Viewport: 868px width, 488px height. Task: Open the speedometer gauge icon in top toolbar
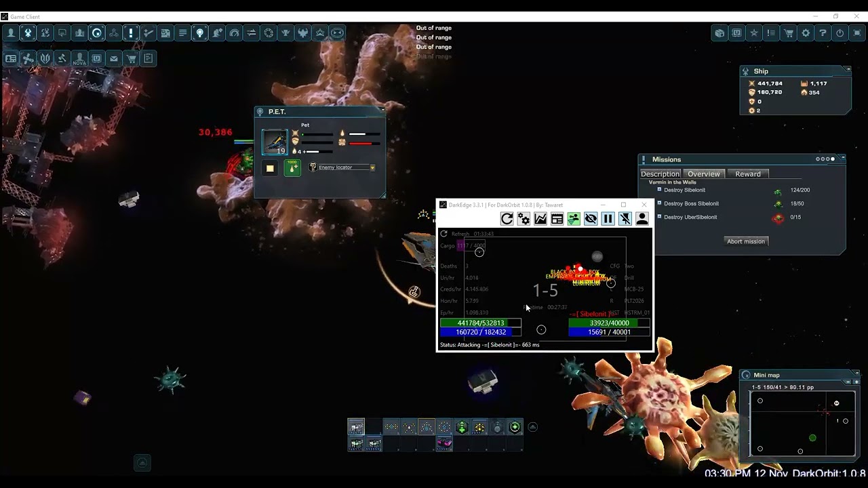[x=235, y=33]
